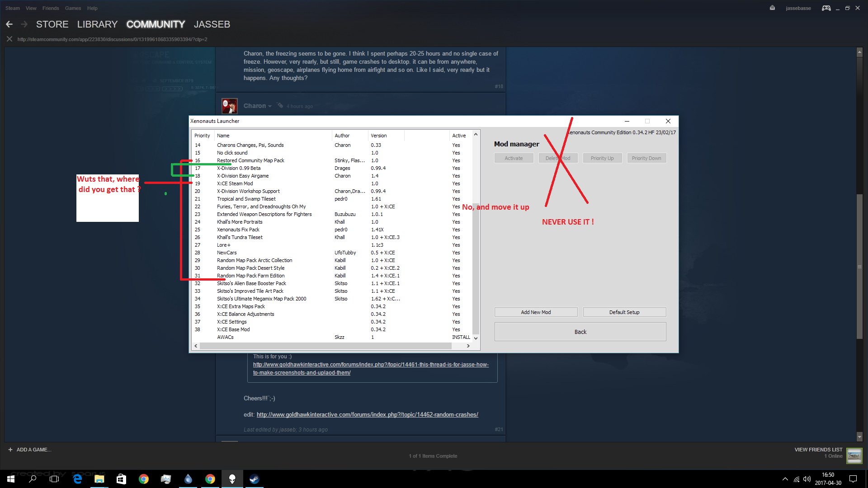Open first Chrome icon on taskbar
The height and width of the screenshot is (488, 868).
click(143, 479)
